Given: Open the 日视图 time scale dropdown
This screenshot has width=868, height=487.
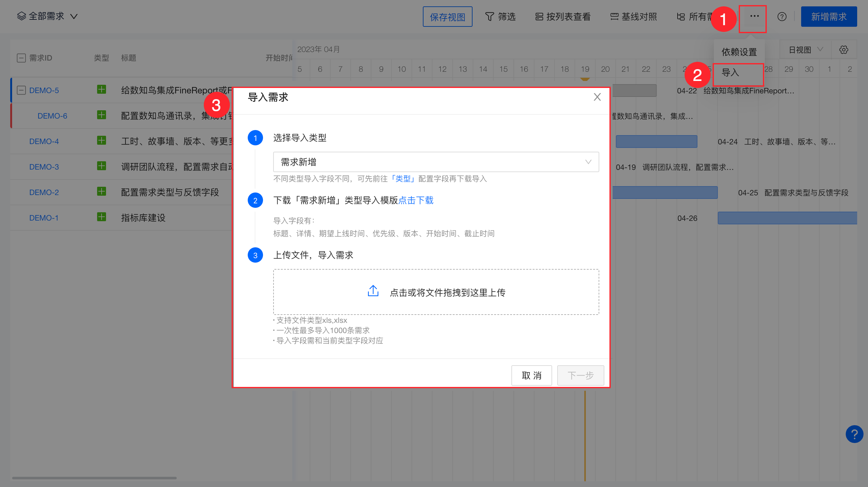Looking at the screenshot, I should (805, 50).
